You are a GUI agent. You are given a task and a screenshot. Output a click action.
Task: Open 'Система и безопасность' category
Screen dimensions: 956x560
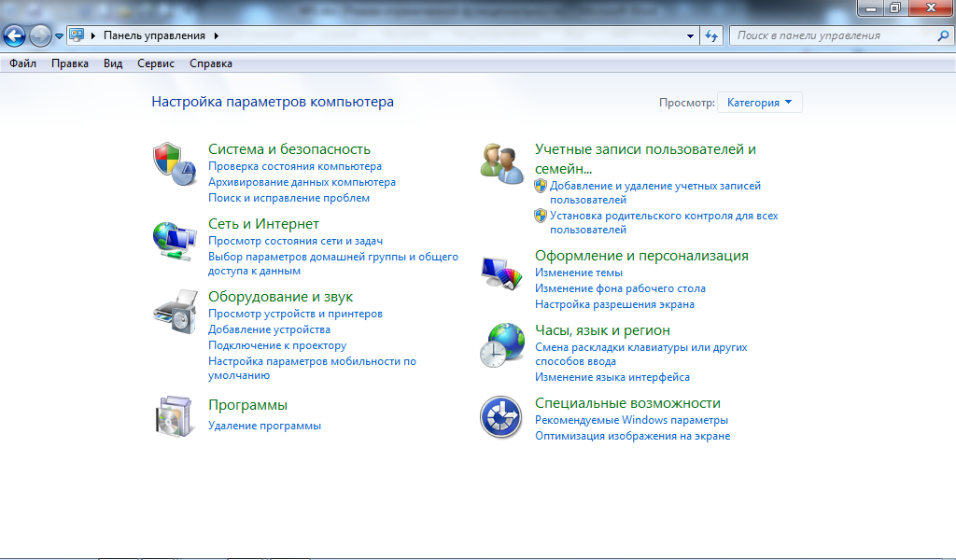click(289, 149)
